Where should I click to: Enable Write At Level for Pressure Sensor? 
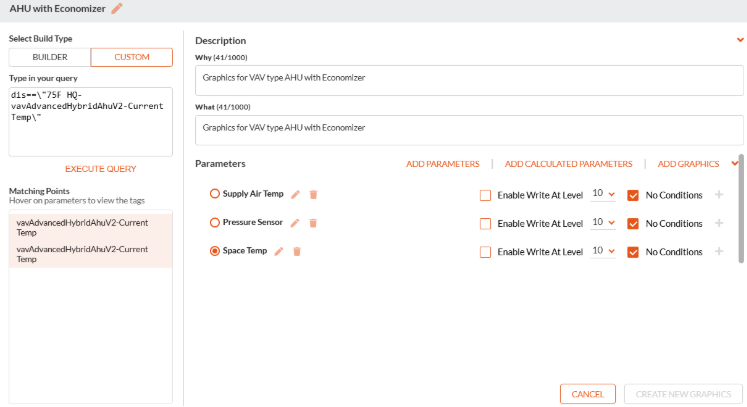click(x=485, y=224)
